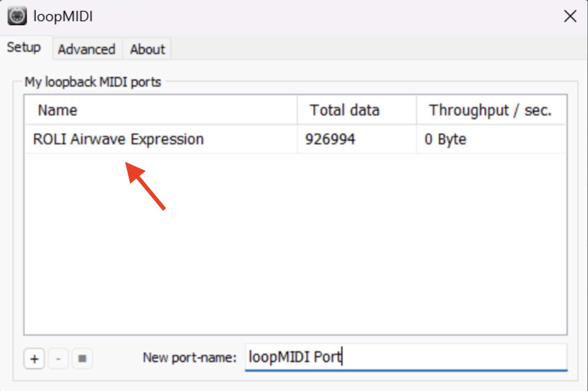Sort ports by Name column header

coord(161,110)
